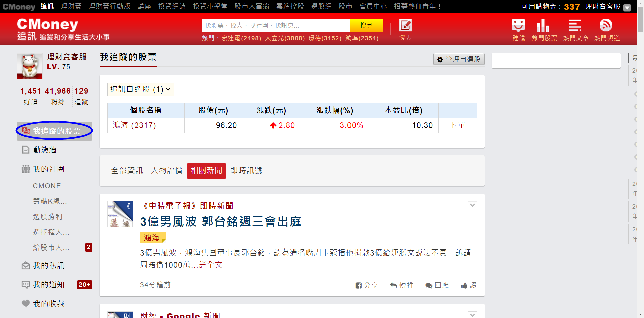Click the 可用購物金 337 balance
Screen dimensions: 644x318
click(x=550, y=7)
